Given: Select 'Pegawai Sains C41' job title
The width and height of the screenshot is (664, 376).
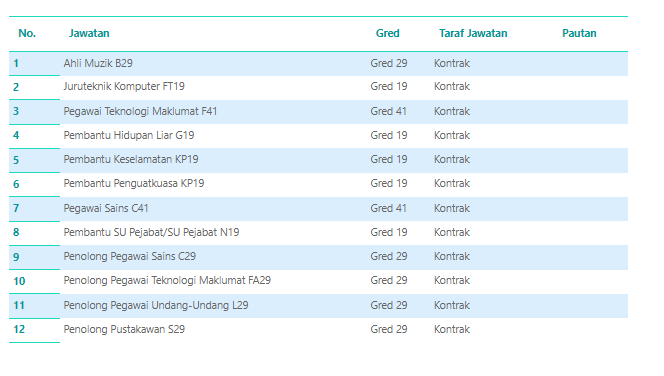Looking at the screenshot, I should (x=106, y=208).
